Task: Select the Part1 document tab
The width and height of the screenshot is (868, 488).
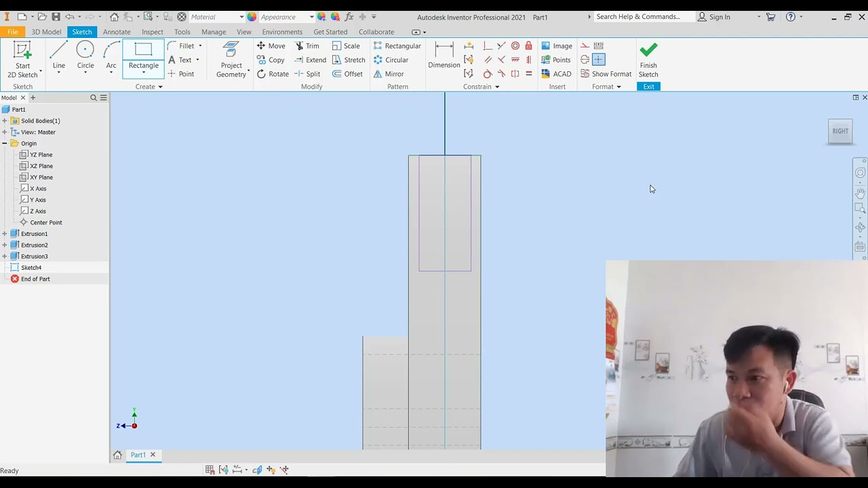Action: click(x=138, y=455)
